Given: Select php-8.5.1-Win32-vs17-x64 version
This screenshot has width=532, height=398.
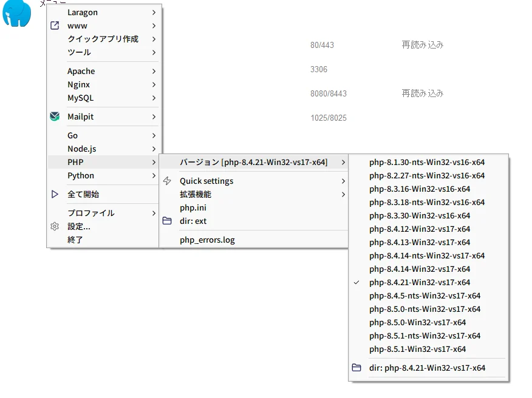Looking at the screenshot, I should [428, 349].
